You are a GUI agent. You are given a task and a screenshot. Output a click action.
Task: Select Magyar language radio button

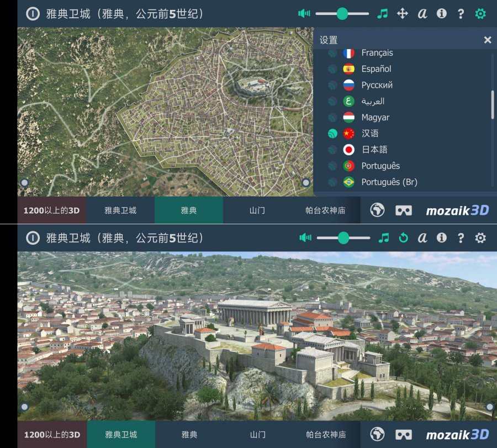[332, 117]
